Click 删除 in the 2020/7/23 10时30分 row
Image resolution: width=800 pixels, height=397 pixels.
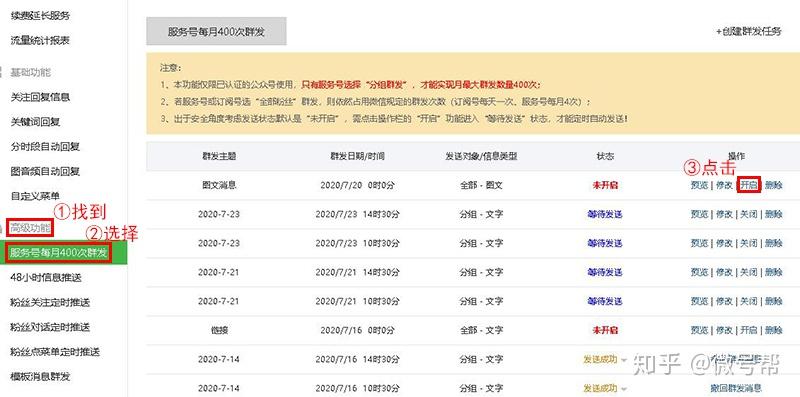click(773, 243)
